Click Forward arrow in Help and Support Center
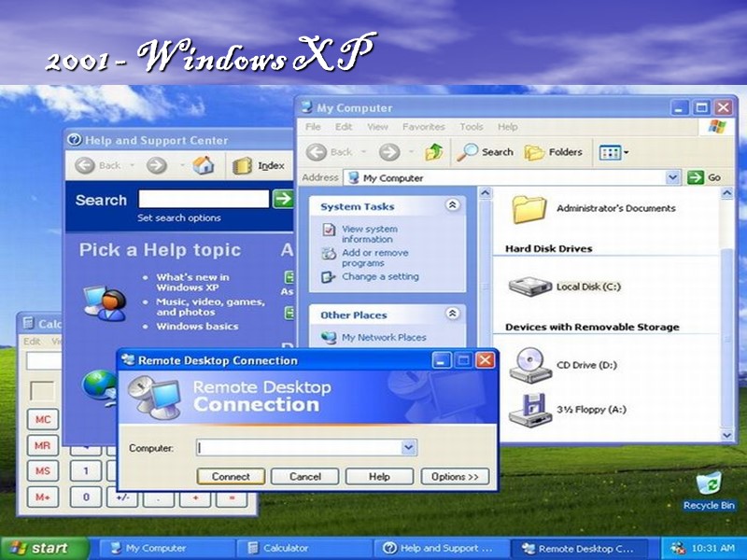This screenshot has width=747, height=560. point(156,165)
